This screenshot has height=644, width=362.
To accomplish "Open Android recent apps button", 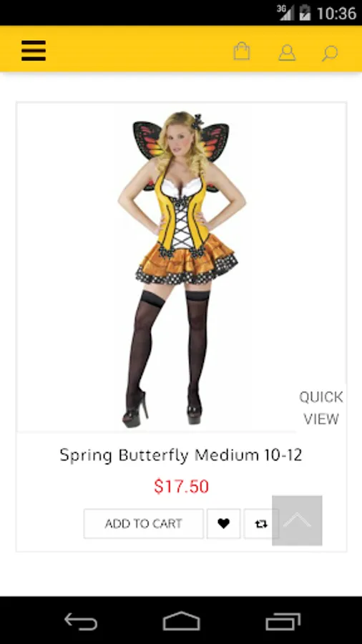I will click(x=283, y=621).
